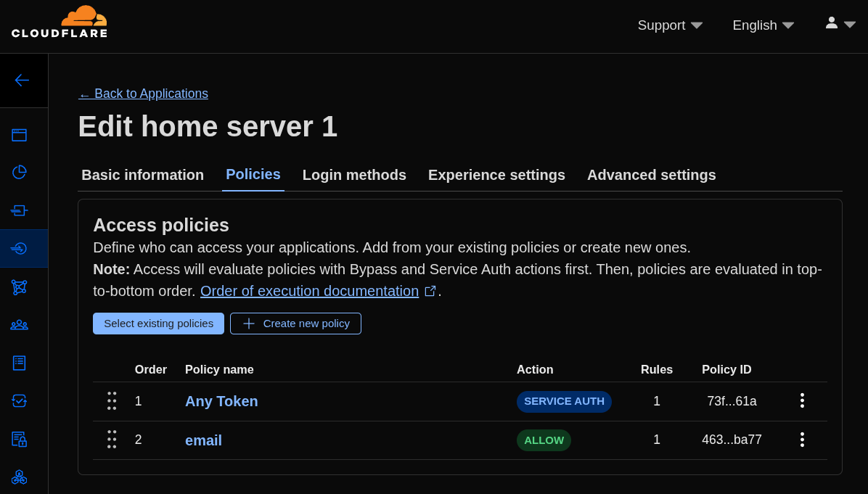868x494 pixels.
Task: Click the ALLOW action badge
Action: pyautogui.click(x=544, y=440)
